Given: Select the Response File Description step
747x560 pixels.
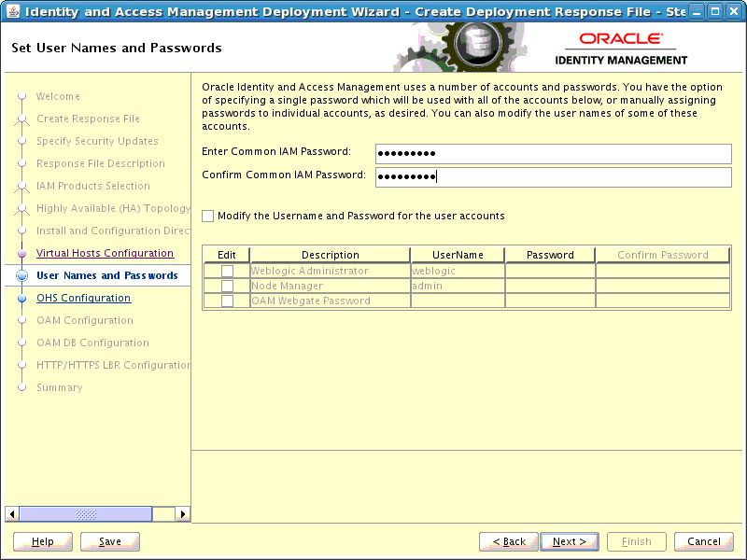Looking at the screenshot, I should (x=101, y=162).
